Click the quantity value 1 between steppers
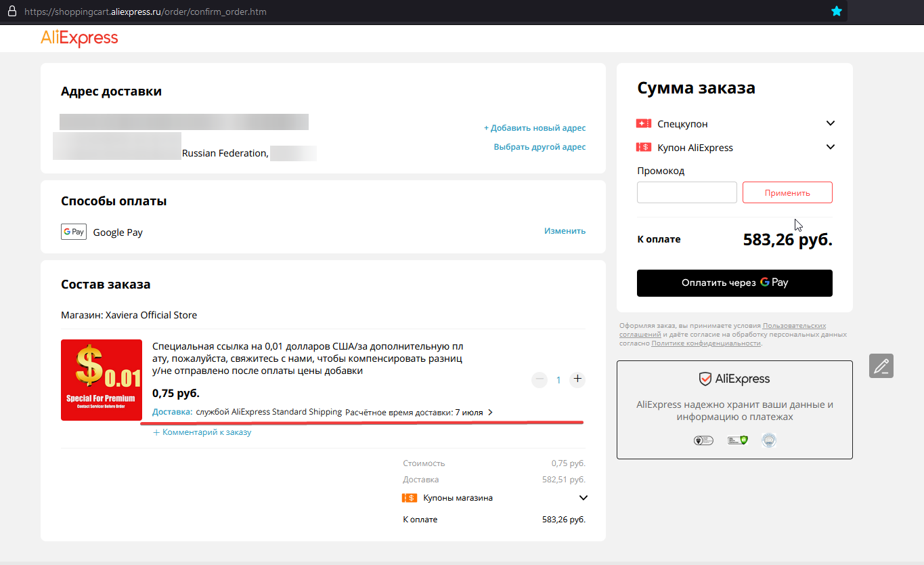The height and width of the screenshot is (565, 924). pos(558,380)
